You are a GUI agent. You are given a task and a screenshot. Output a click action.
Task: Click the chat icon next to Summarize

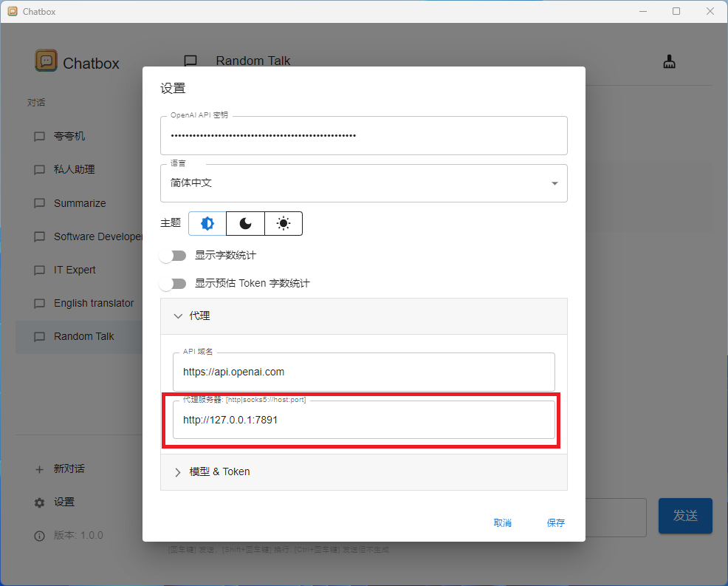coord(39,203)
